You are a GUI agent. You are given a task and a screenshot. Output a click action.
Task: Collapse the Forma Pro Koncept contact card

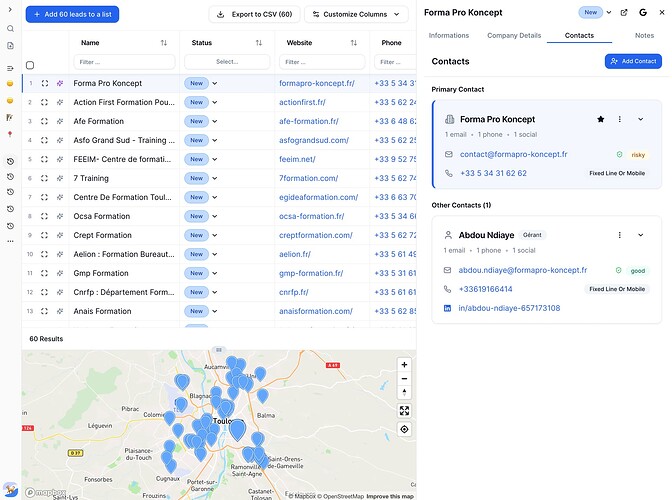[640, 119]
